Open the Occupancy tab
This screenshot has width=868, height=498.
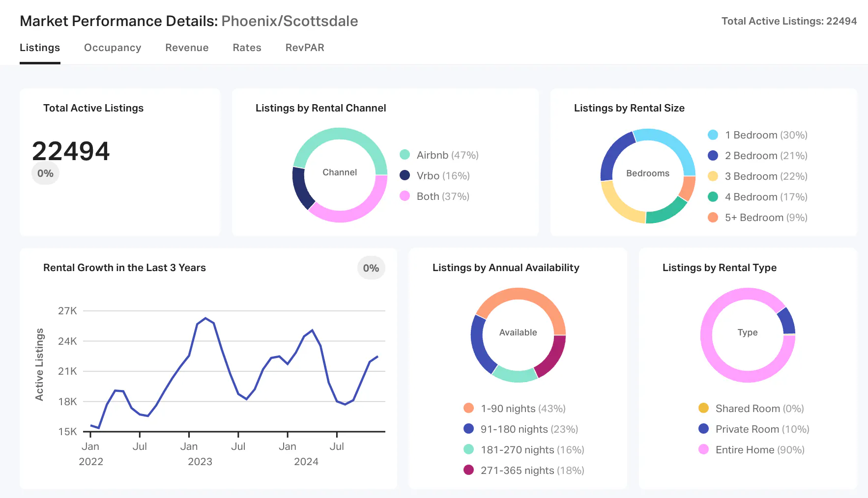click(x=113, y=48)
